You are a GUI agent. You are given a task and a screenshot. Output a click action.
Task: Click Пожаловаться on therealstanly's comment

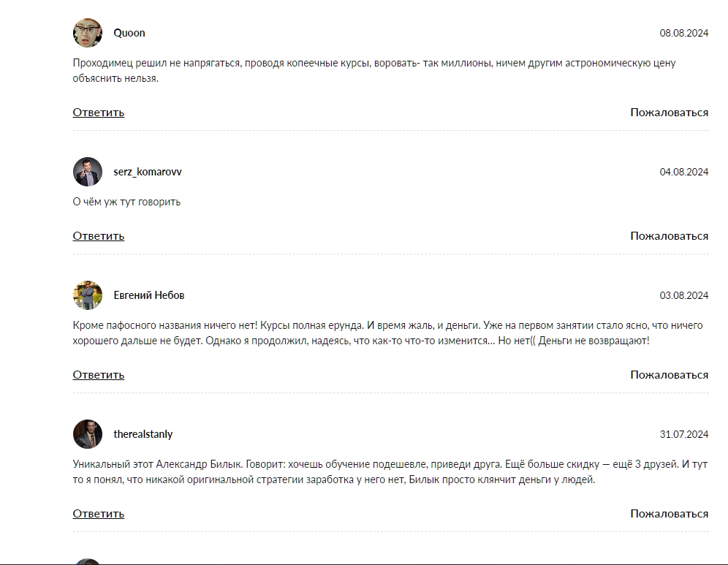coord(669,514)
